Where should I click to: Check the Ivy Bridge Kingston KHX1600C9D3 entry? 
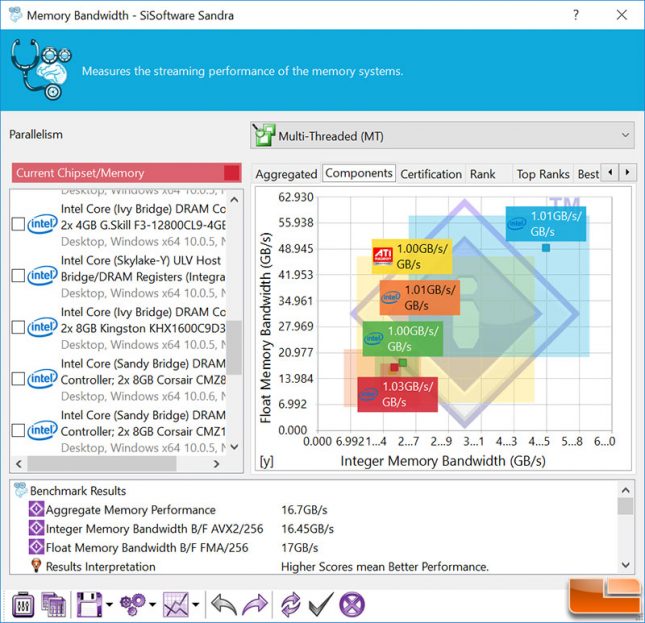(x=18, y=327)
